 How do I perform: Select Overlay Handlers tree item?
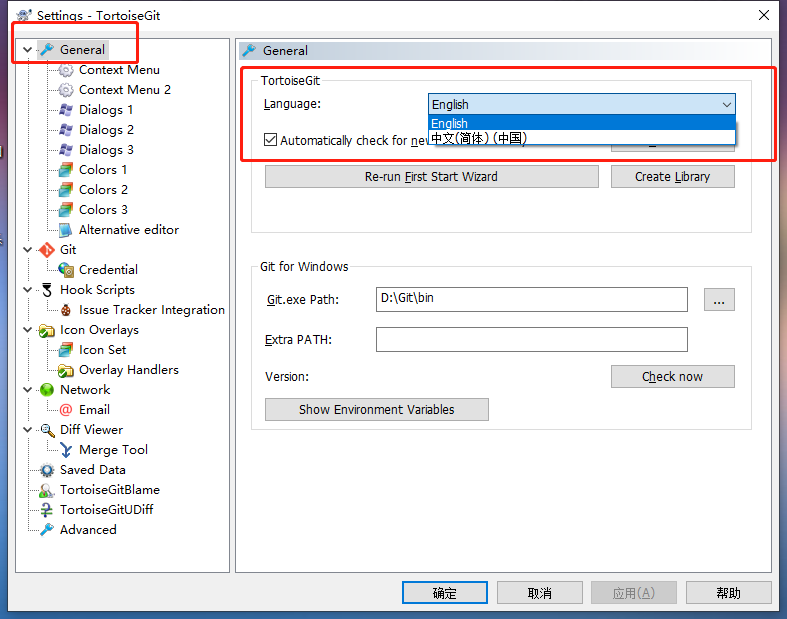click(x=129, y=370)
